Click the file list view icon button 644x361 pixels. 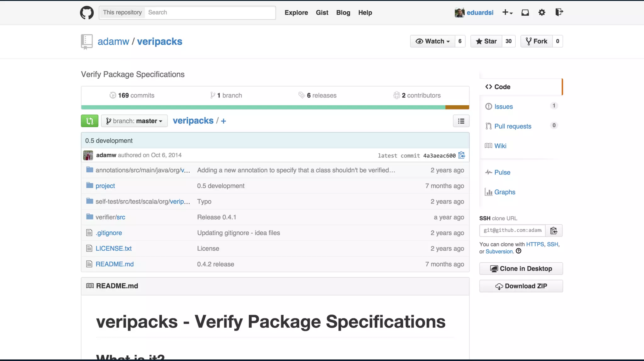[x=461, y=121]
